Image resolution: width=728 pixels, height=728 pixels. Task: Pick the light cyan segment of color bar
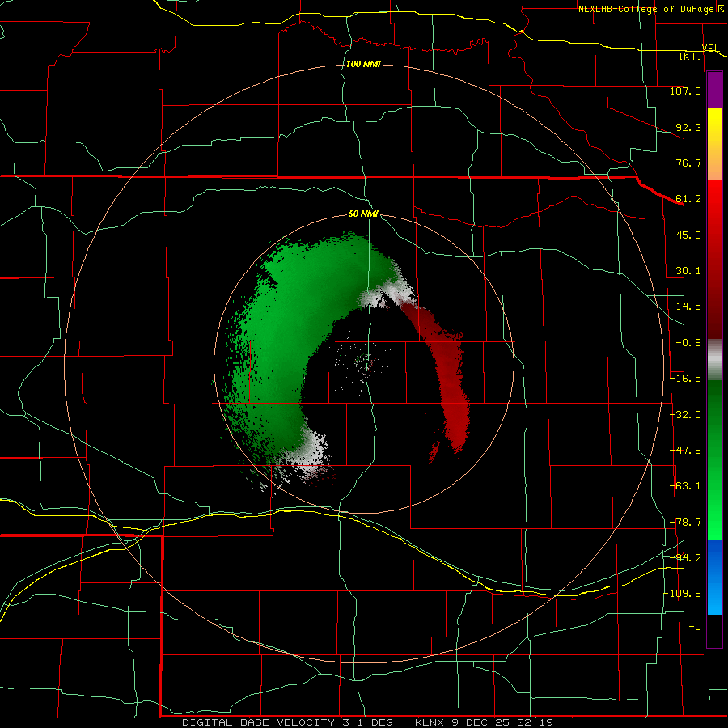714,599
